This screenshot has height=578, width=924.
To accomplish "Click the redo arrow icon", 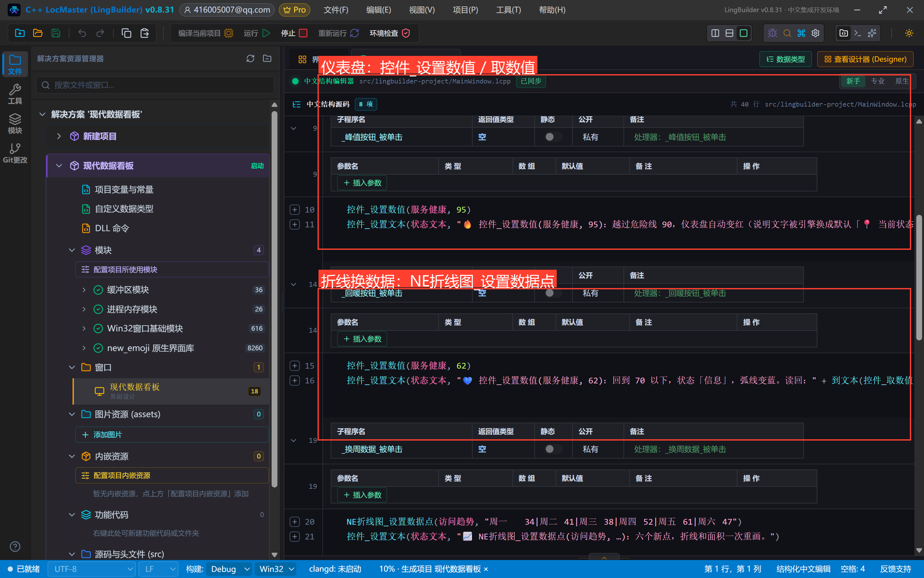I will tap(100, 33).
